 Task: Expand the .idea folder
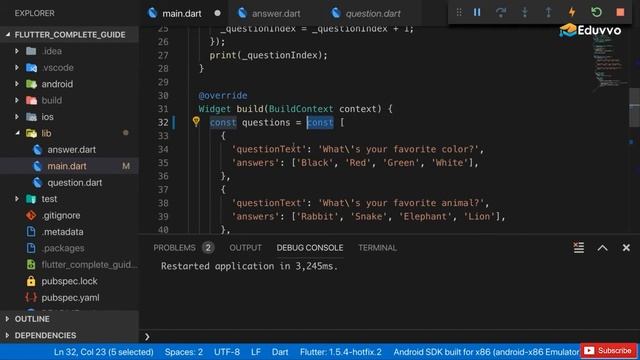pyautogui.click(x=17, y=51)
